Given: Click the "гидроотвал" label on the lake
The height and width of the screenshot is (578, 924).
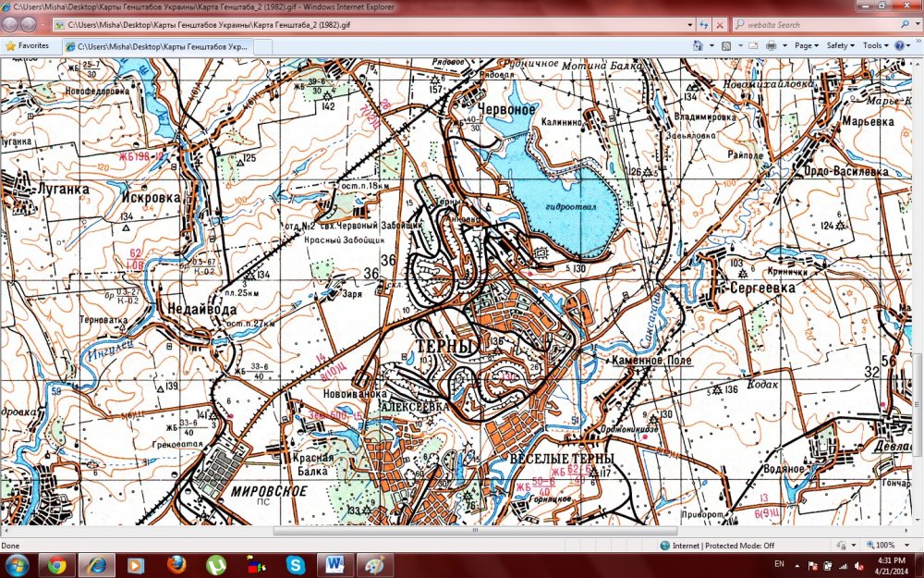Looking at the screenshot, I should (x=571, y=207).
